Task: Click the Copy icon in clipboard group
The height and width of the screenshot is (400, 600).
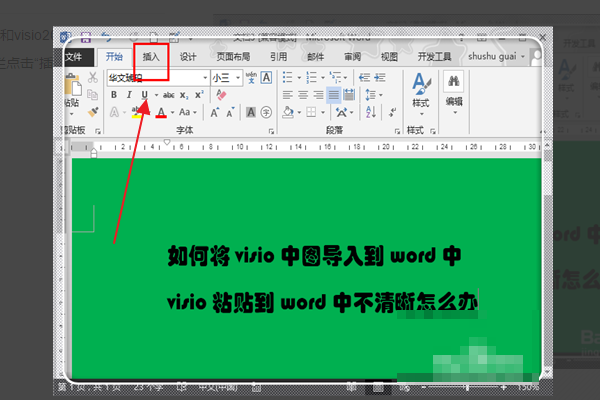Action: tap(92, 94)
